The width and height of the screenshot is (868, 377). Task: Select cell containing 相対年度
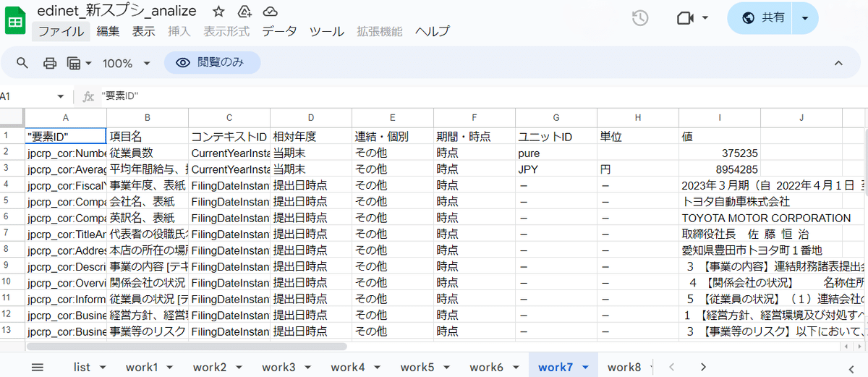tap(311, 136)
